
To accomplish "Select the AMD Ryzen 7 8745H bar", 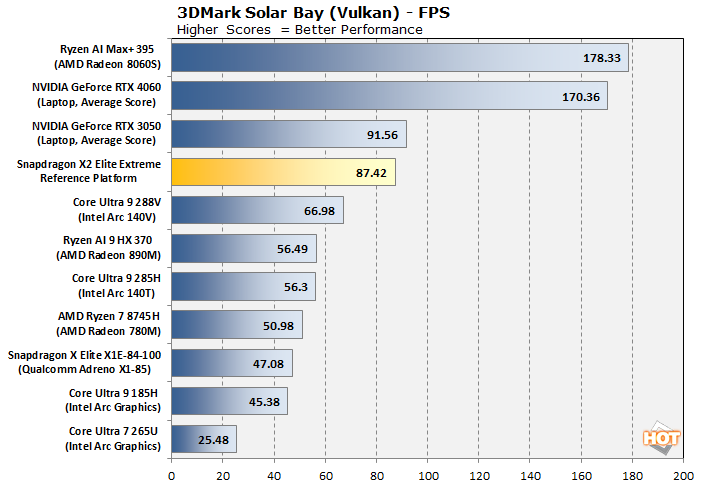I will 237,324.
